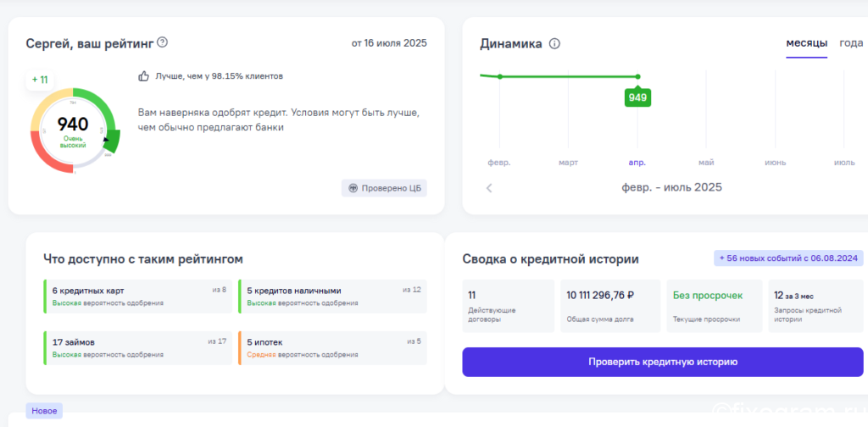The image size is (868, 427).
Task: Select май month label on chart axis
Action: point(706,163)
